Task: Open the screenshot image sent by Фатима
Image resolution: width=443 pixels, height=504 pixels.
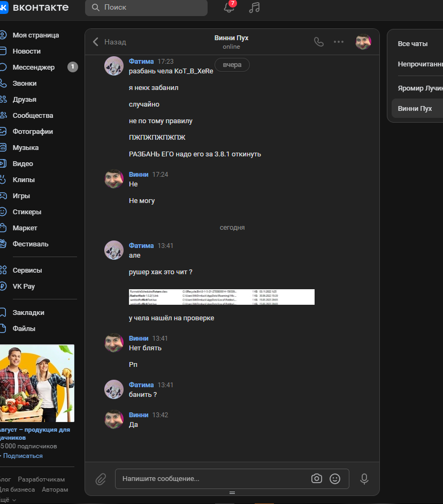Action: tap(222, 297)
